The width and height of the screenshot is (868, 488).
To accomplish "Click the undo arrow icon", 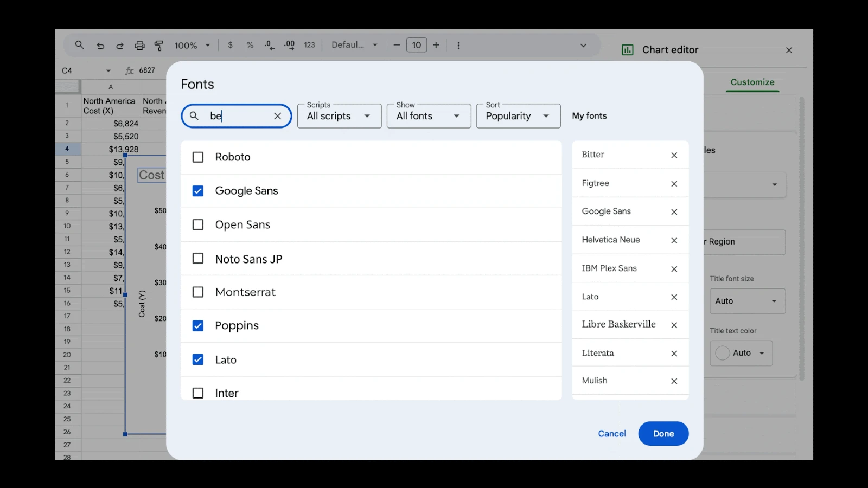I will pyautogui.click(x=100, y=46).
